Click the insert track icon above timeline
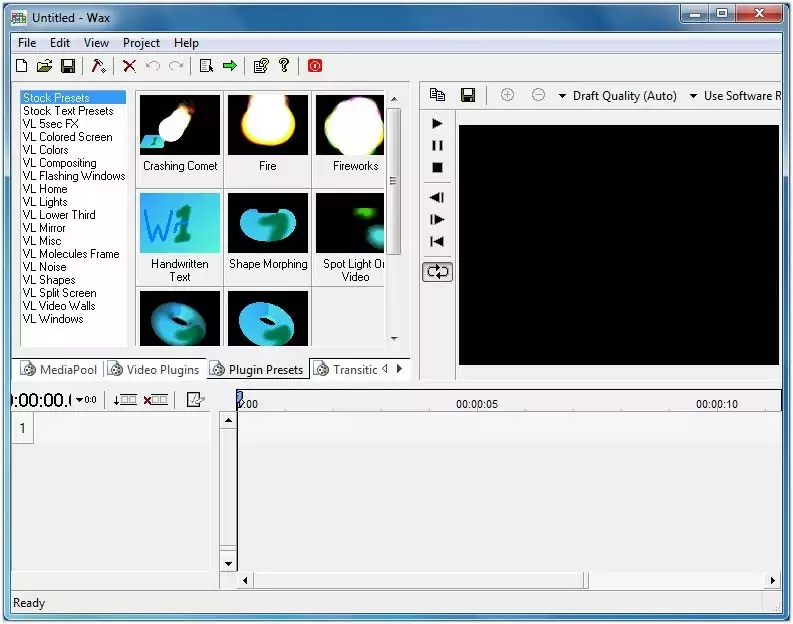793x624 pixels. point(125,400)
